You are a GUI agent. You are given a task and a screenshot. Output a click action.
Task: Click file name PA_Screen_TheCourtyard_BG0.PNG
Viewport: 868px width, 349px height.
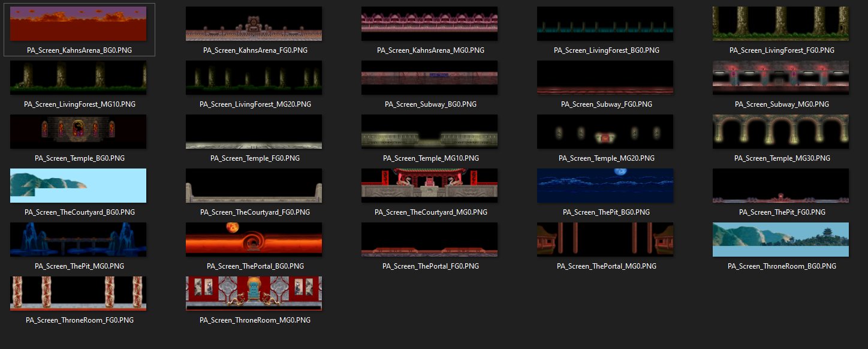point(79,212)
